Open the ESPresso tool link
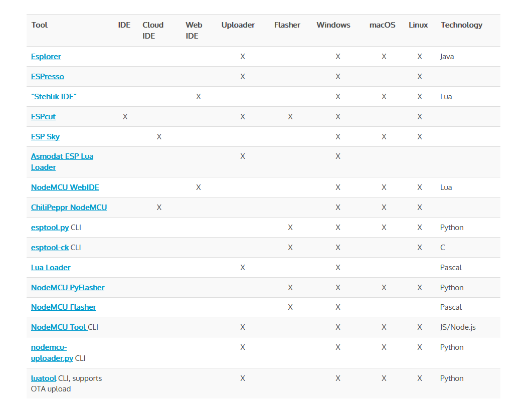Image resolution: width=532 pixels, height=413 pixels. (48, 77)
